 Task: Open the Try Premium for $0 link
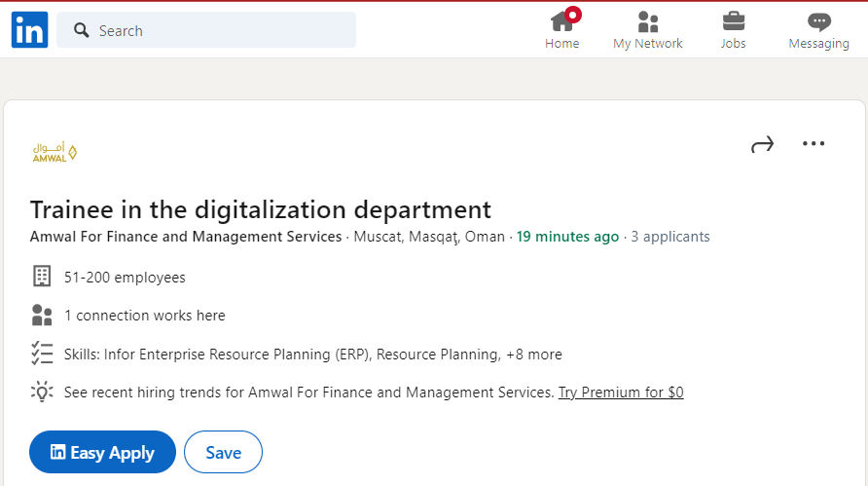(621, 393)
